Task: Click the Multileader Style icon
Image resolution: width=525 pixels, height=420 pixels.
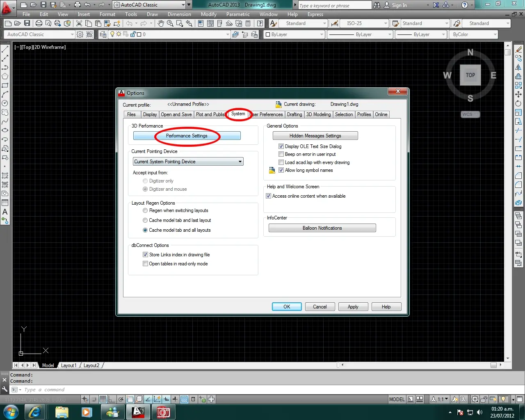Action: (457, 23)
